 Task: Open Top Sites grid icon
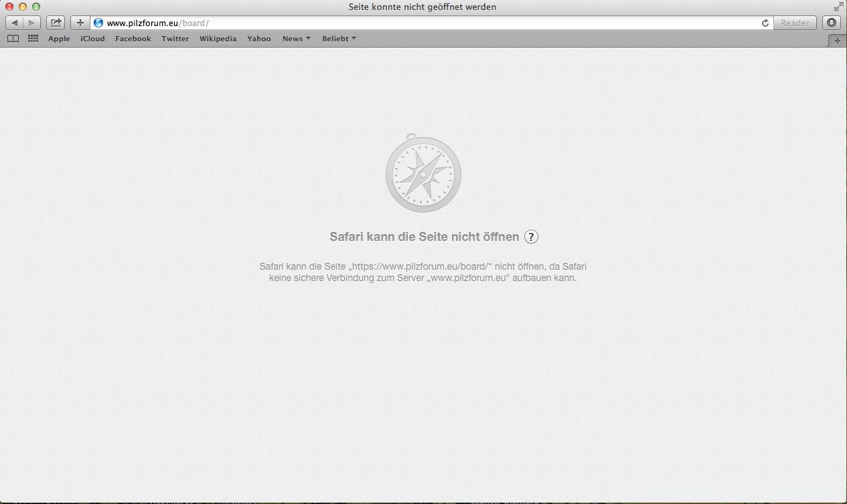(x=33, y=39)
